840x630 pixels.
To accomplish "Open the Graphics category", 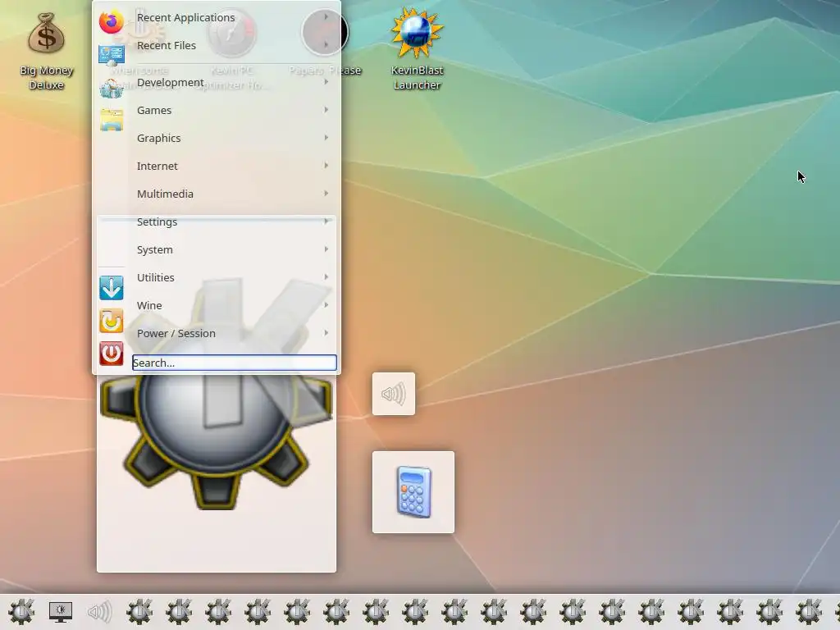I will [234, 138].
